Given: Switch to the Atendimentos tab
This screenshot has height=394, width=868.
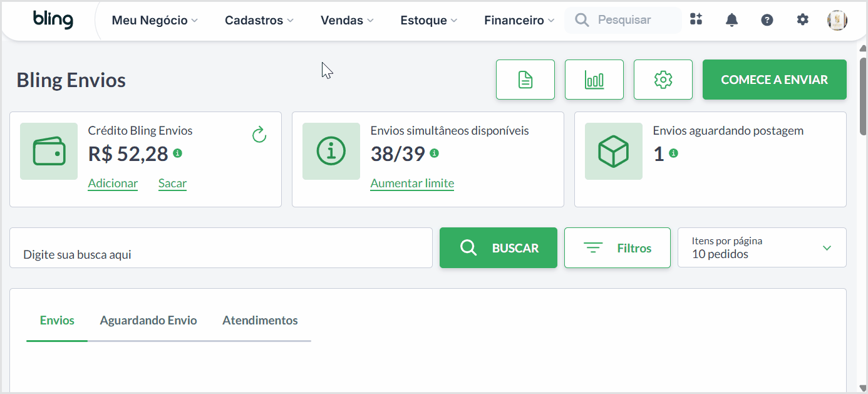Looking at the screenshot, I should [x=260, y=320].
